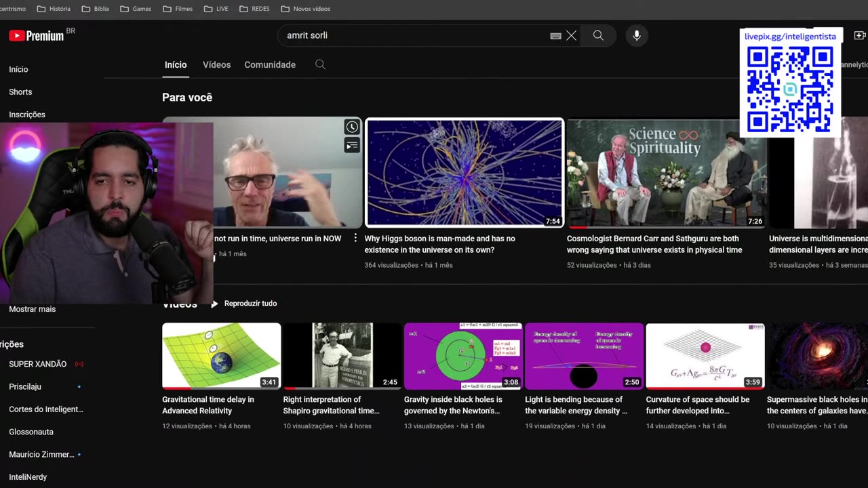Image resolution: width=868 pixels, height=488 pixels.
Task: Click SUPER XANDÃO live indicator icon
Action: (79, 364)
